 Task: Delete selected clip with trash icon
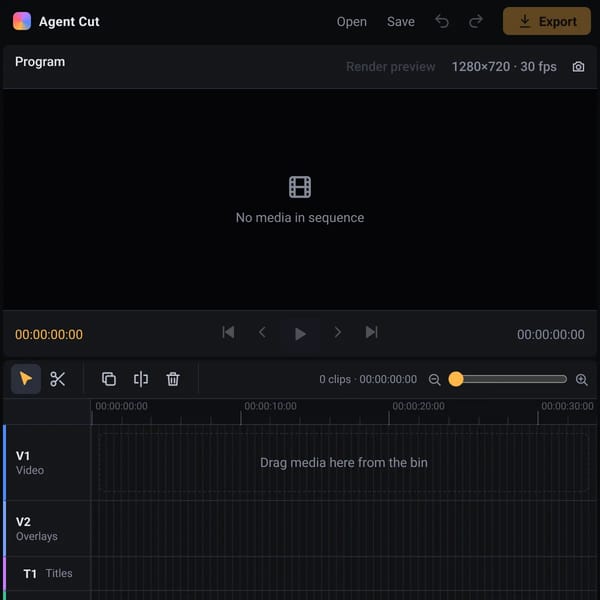pyautogui.click(x=173, y=379)
